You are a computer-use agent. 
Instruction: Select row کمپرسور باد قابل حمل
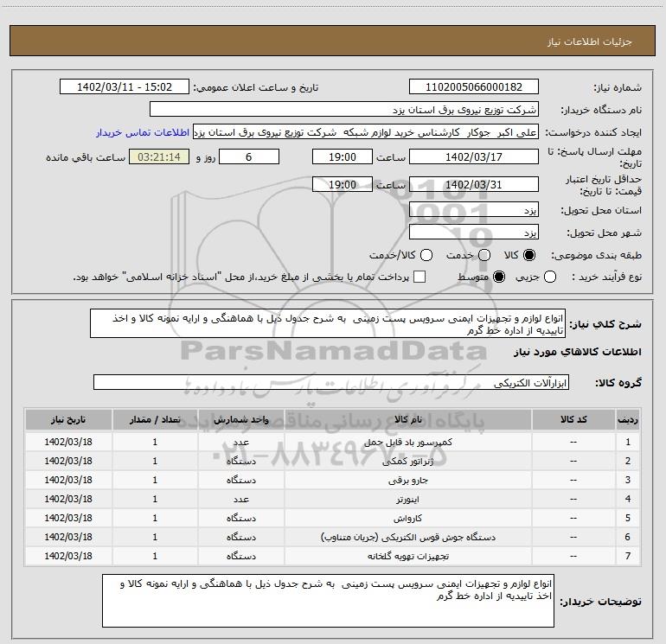point(332,442)
